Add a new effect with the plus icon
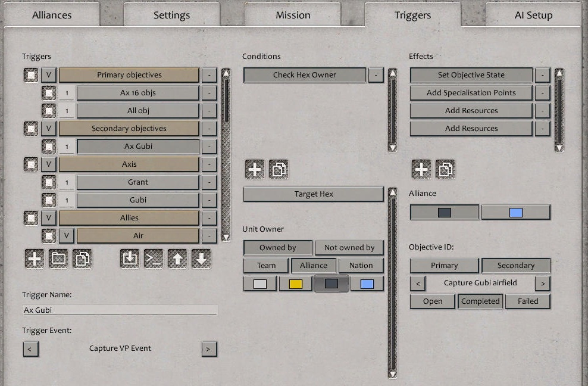Image resolution: width=588 pixels, height=386 pixels. (421, 169)
